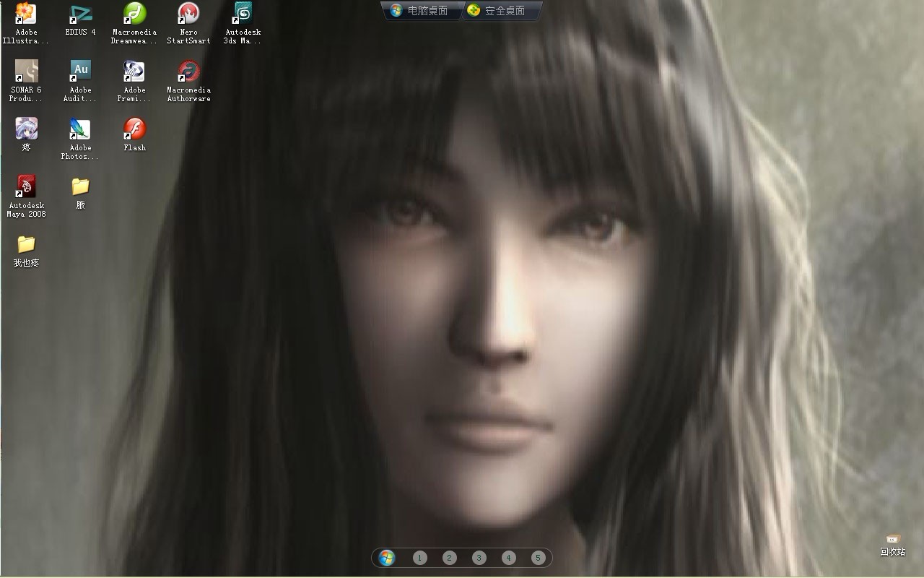The width and height of the screenshot is (924, 578).
Task: Select the Nero StartSmart icon
Action: 188,14
